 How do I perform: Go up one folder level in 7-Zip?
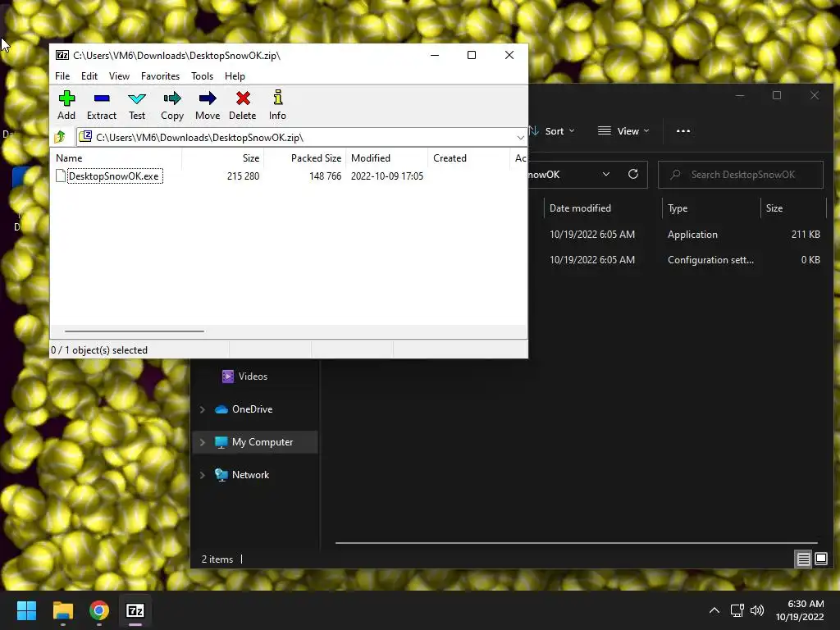tap(60, 137)
